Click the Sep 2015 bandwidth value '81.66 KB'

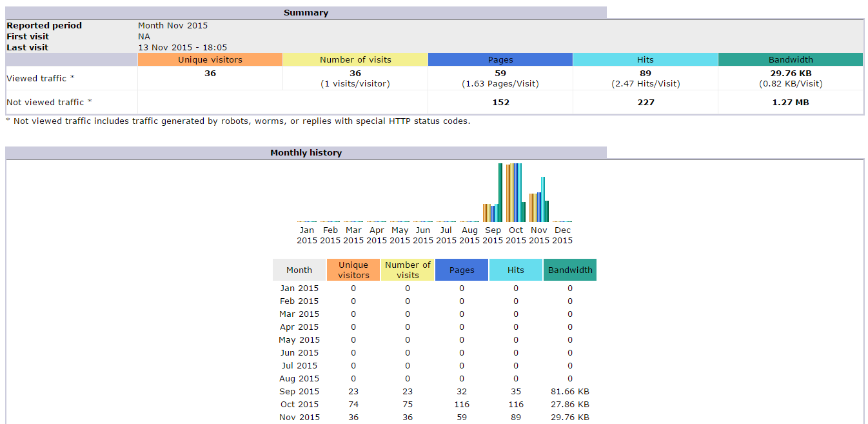pos(570,392)
